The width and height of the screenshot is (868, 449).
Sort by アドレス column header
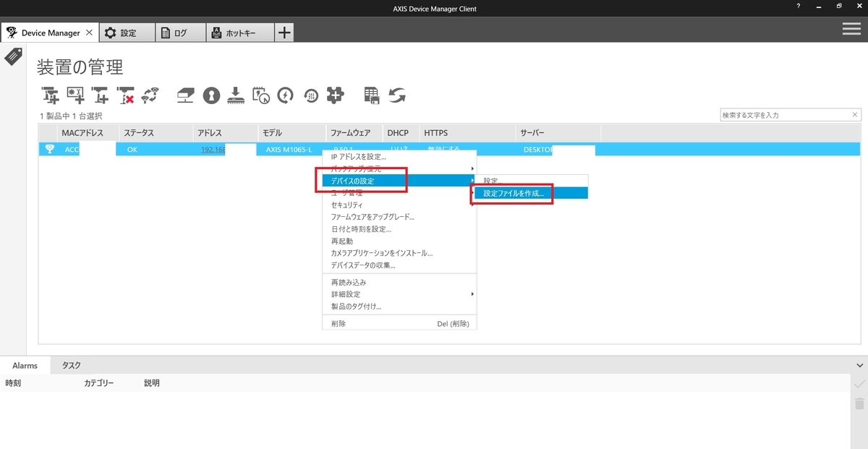click(225, 133)
